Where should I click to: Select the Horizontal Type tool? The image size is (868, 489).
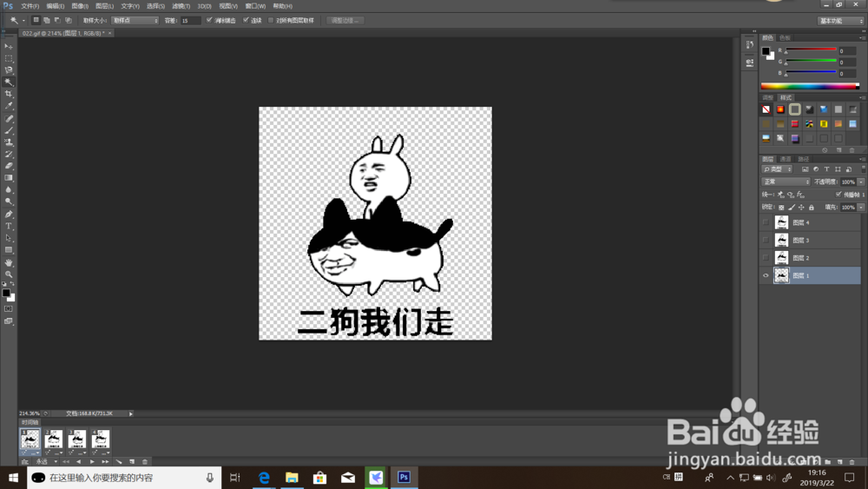pos(9,226)
